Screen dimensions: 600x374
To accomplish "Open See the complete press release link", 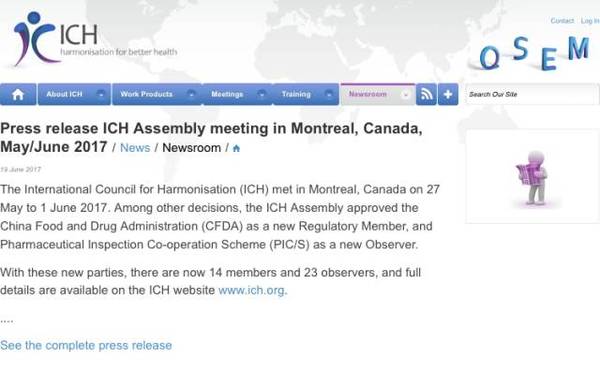I will (x=86, y=345).
